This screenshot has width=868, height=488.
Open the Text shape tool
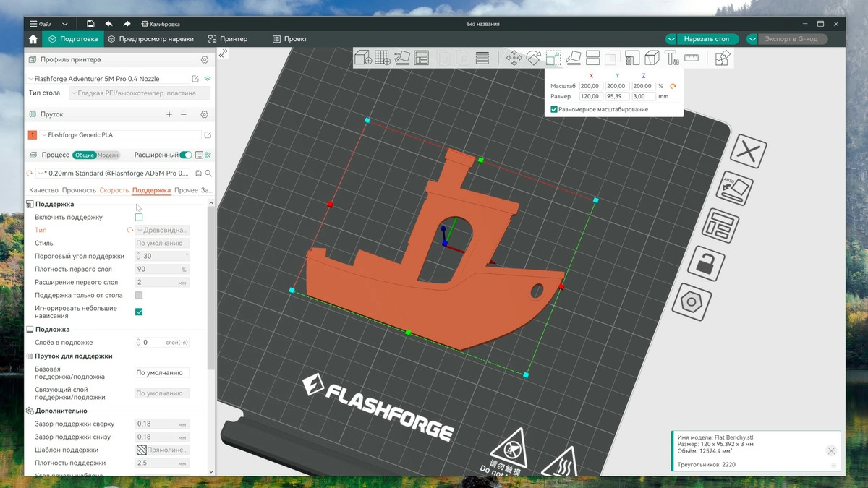671,58
